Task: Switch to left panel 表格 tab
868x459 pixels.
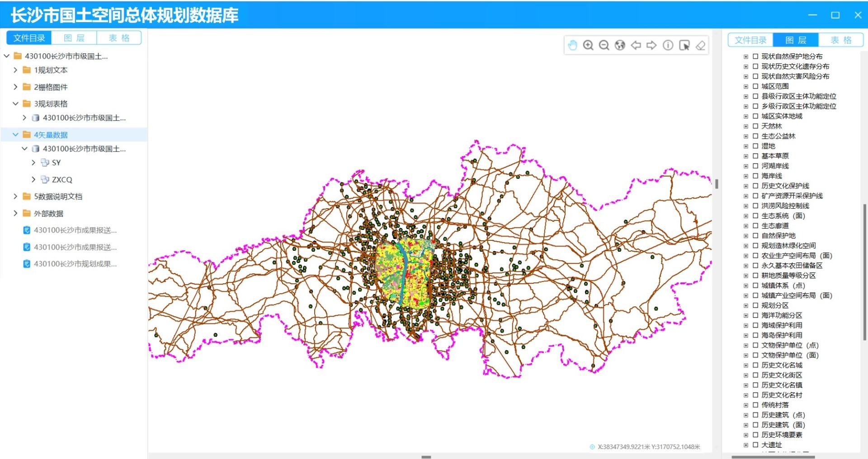Action: tap(119, 38)
